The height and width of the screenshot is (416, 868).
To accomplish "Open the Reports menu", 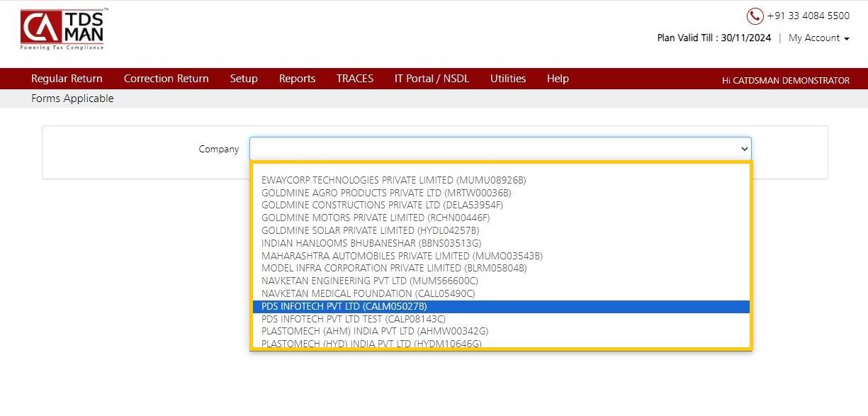I will click(x=297, y=79).
